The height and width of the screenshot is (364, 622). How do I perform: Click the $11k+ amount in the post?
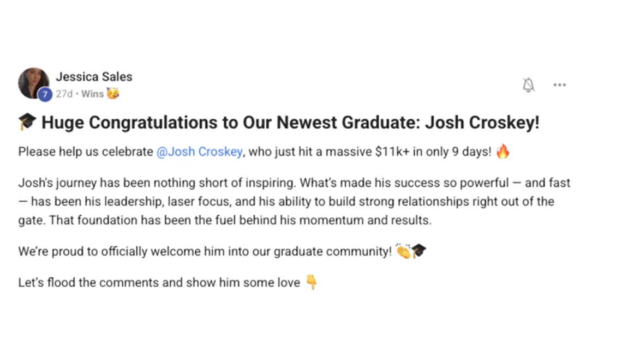tap(392, 152)
